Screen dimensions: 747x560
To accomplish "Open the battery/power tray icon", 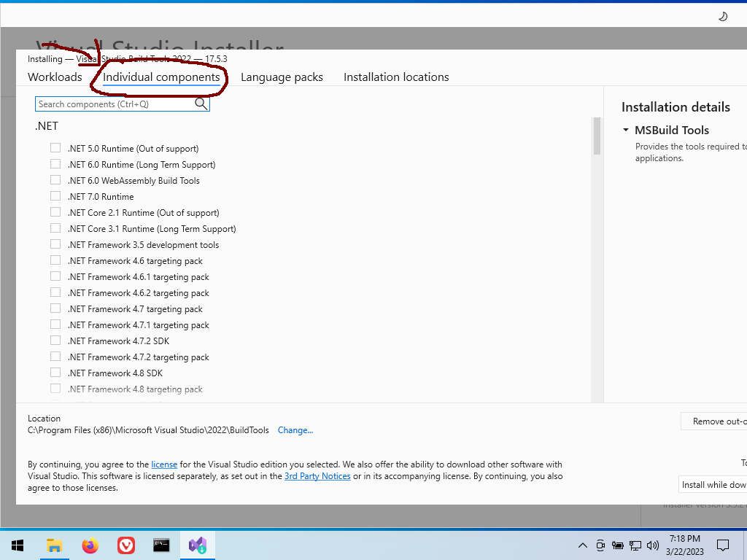I will [x=617, y=545].
